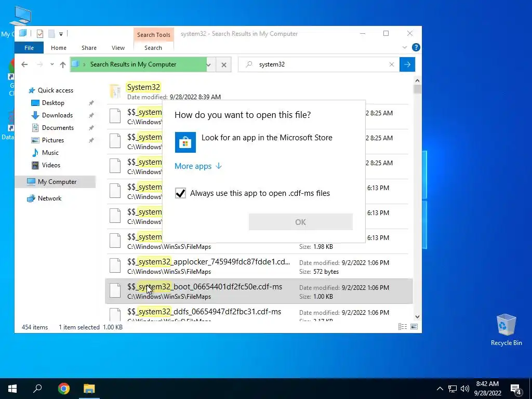Uncheck Always use this app for .cdf-ms
The width and height of the screenshot is (532, 399).
click(180, 193)
